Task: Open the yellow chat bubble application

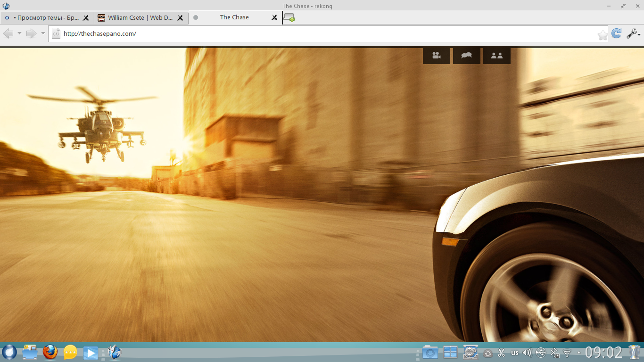Action: coord(70,352)
